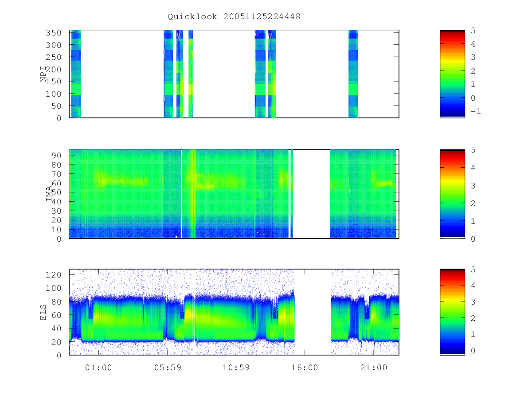This screenshot has height=399, width=532.
Task: Click the 10:59 time axis label
Action: [236, 367]
